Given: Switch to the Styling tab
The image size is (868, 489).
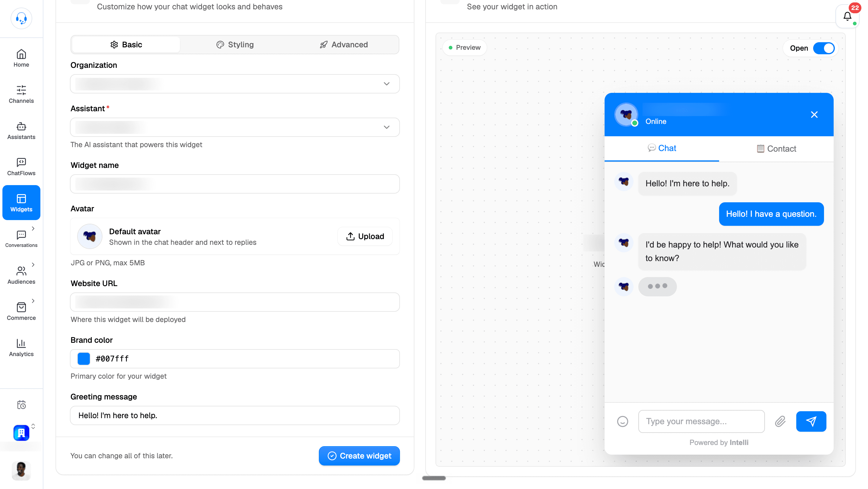Looking at the screenshot, I should [235, 45].
